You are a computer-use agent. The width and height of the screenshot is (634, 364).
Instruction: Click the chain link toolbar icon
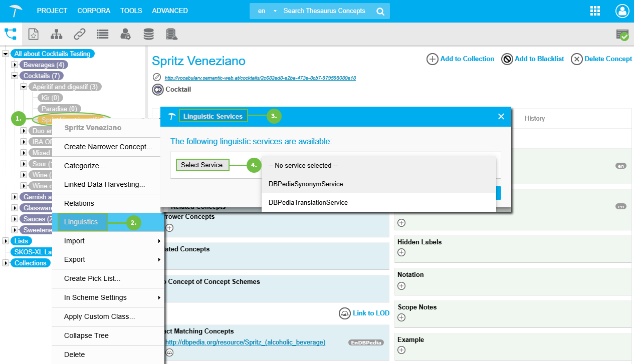(79, 34)
